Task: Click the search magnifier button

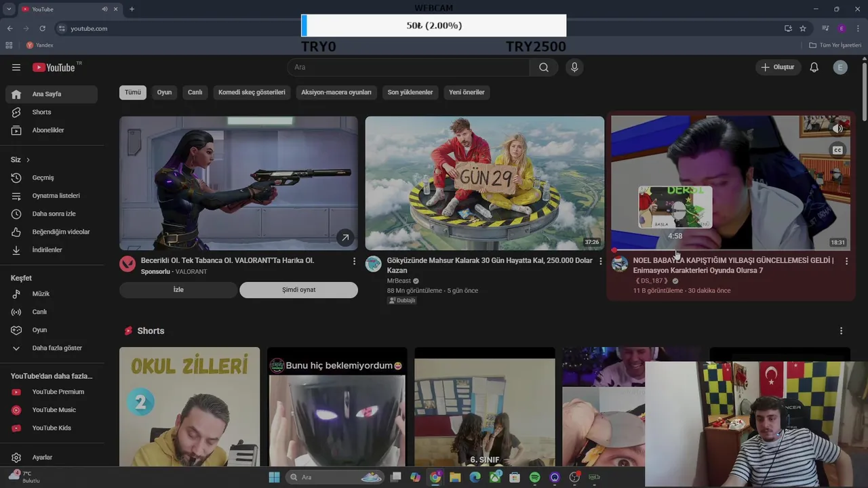Action: 544,67
